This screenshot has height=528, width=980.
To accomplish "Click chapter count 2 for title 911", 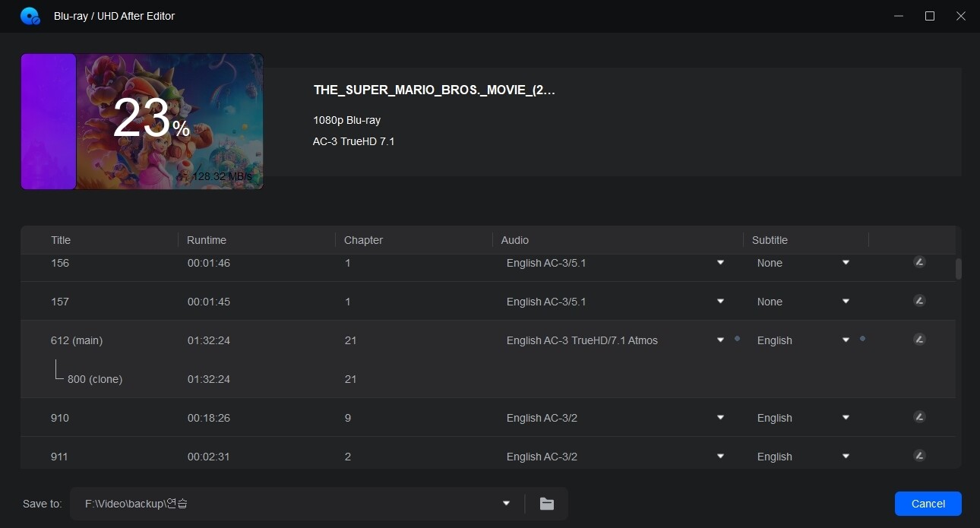I will (x=348, y=457).
